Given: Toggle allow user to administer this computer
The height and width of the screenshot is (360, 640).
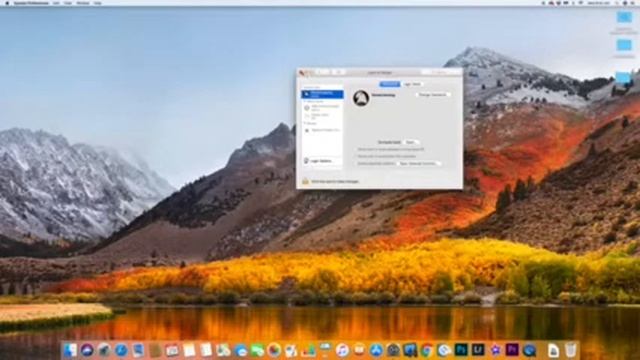Looking at the screenshot, I should (x=356, y=156).
